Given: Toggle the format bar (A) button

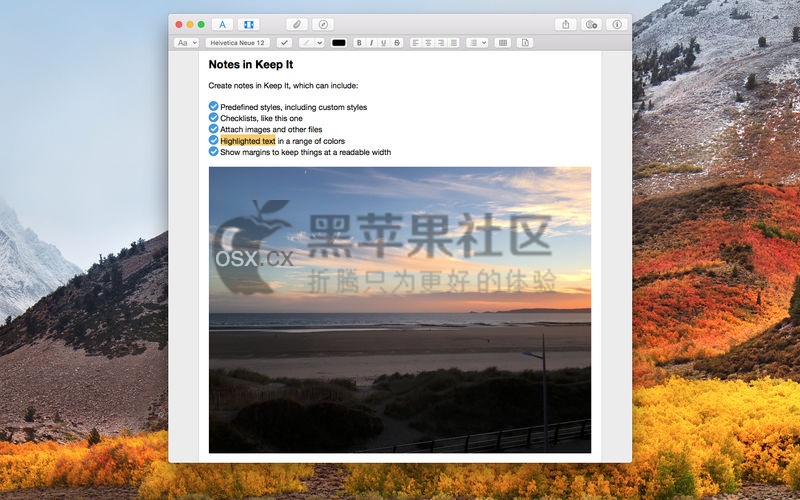Looking at the screenshot, I should tap(222, 24).
